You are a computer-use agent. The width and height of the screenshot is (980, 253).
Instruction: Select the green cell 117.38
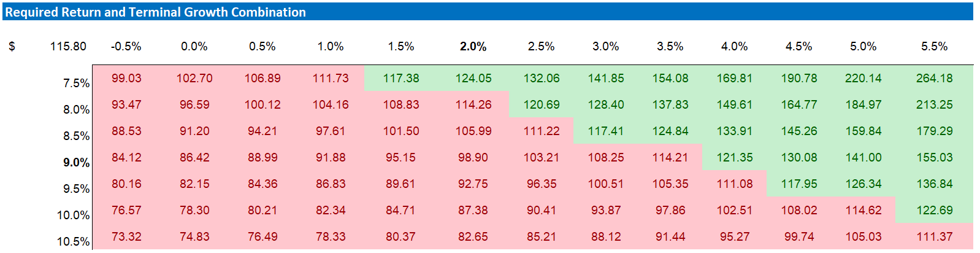tap(401, 79)
